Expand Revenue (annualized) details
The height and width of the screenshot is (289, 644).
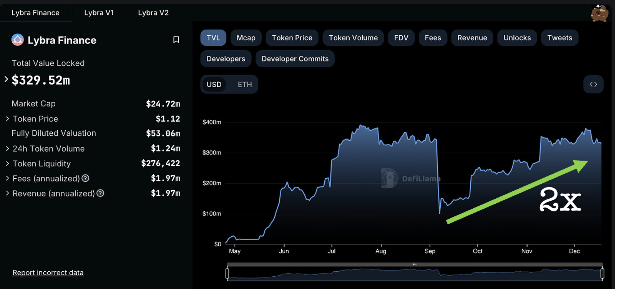pos(7,193)
